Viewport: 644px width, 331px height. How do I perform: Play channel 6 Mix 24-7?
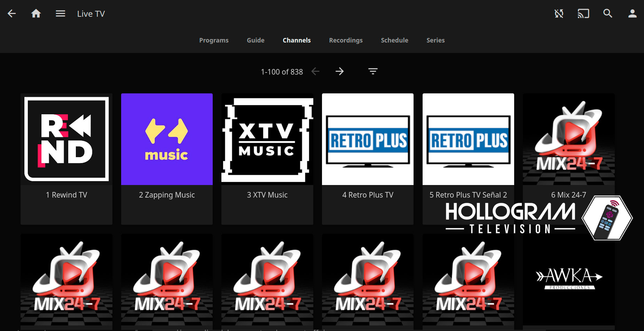click(x=568, y=139)
